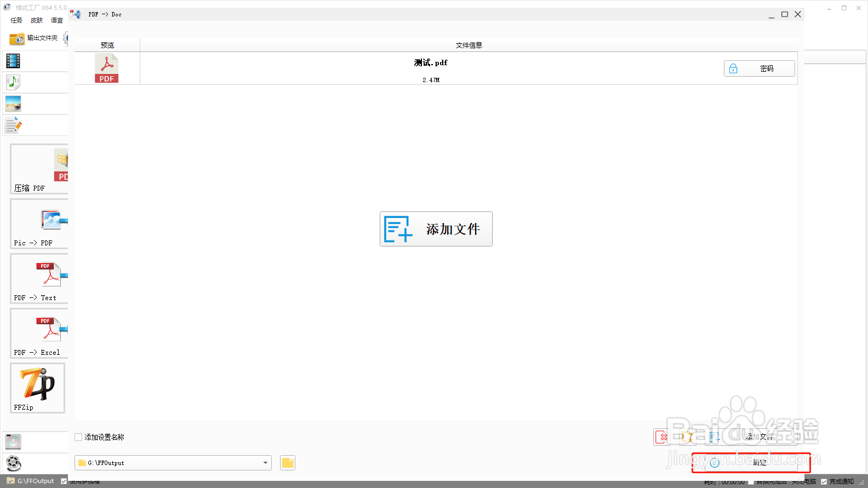Click the red remove-file icon button
This screenshot has height=488, width=868.
[661, 437]
